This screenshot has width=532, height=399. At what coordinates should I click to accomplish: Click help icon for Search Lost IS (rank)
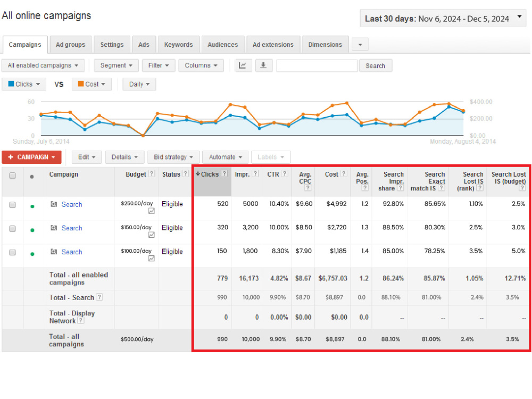(480, 188)
